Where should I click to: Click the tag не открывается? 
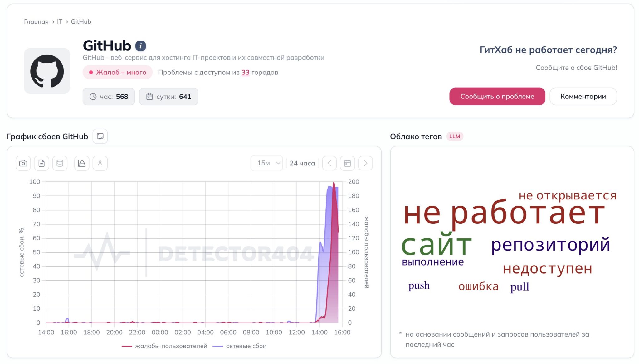568,195
